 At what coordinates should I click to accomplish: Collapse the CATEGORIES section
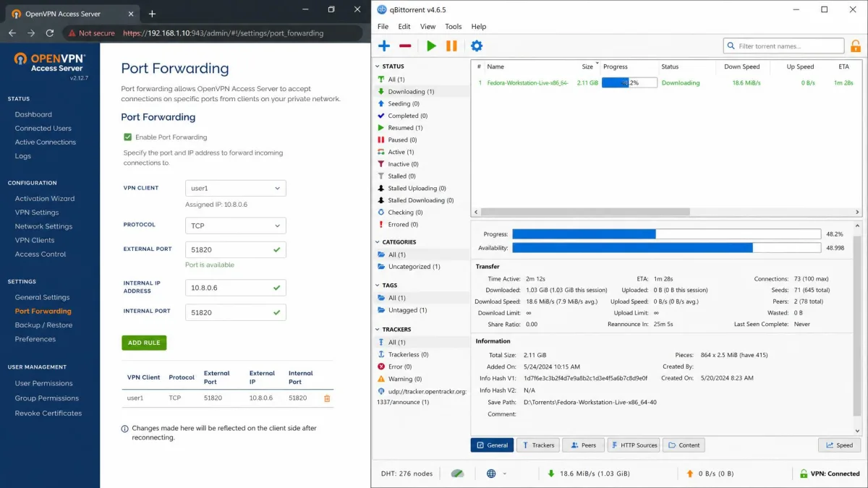(378, 242)
